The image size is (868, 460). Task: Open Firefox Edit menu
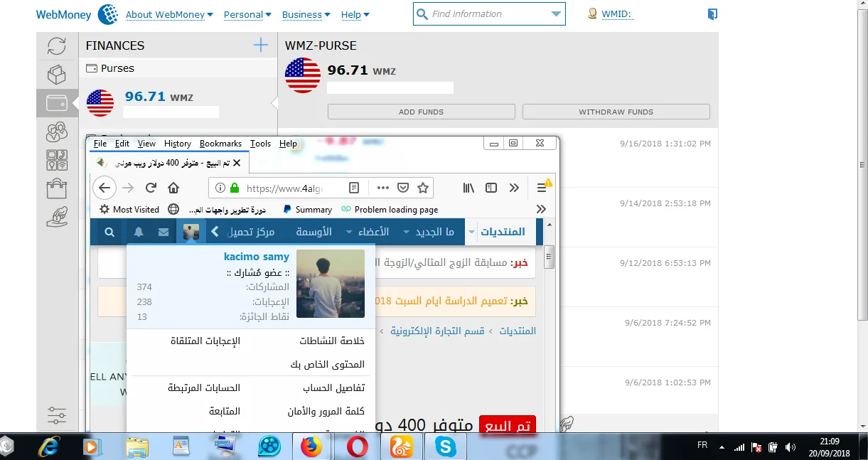(122, 144)
